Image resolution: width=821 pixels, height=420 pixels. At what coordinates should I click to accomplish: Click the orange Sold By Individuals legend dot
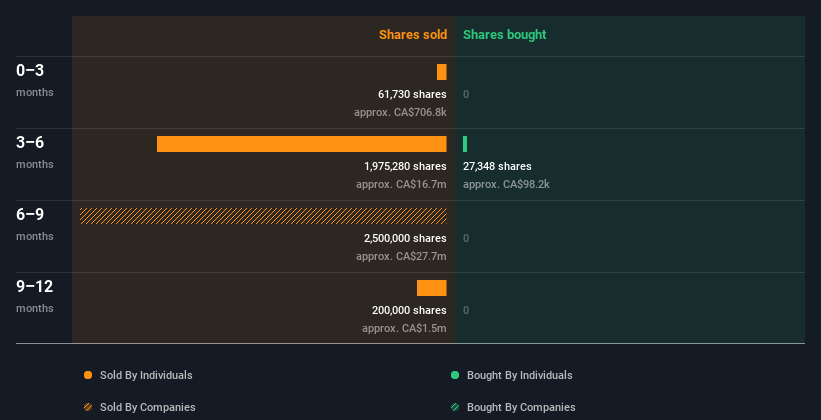pyautogui.click(x=88, y=375)
